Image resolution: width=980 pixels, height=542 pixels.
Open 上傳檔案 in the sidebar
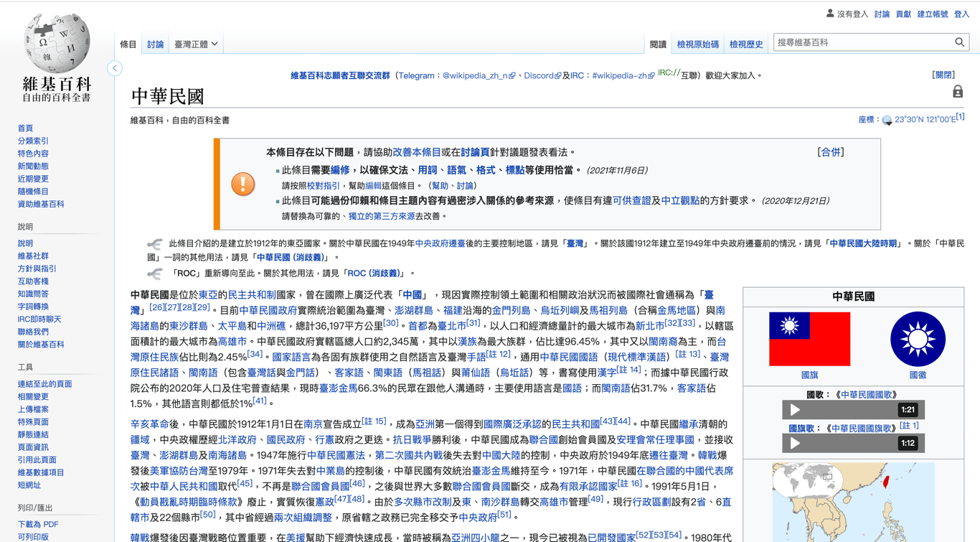(x=33, y=409)
